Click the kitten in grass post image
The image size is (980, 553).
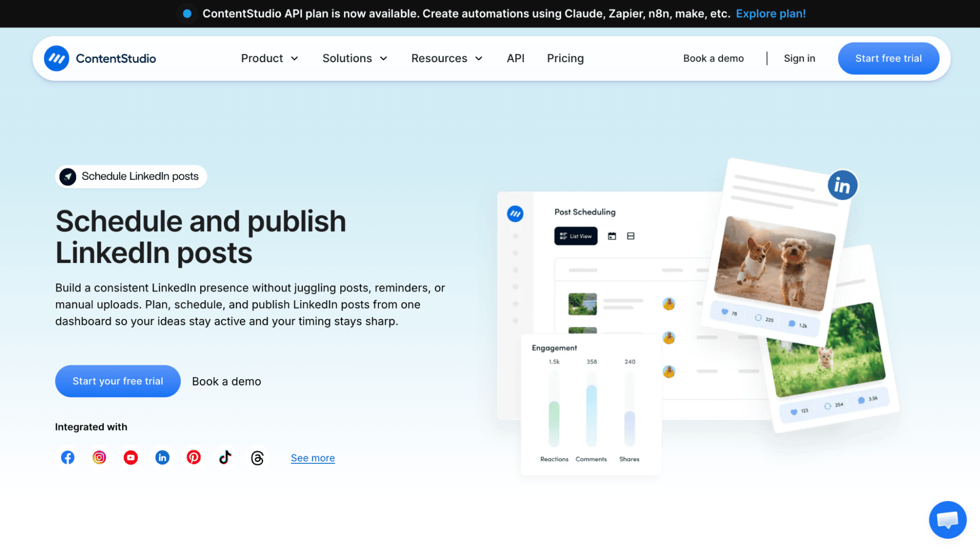coord(826,350)
